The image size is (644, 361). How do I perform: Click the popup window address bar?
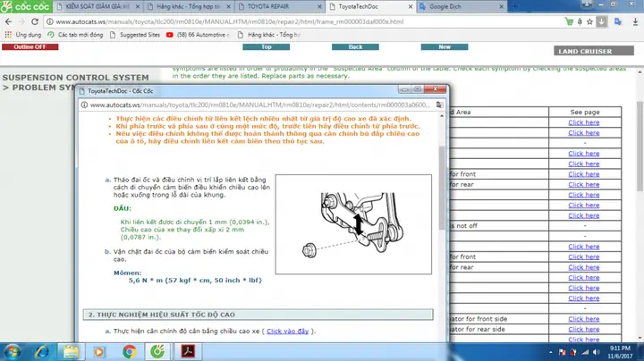click(x=260, y=105)
